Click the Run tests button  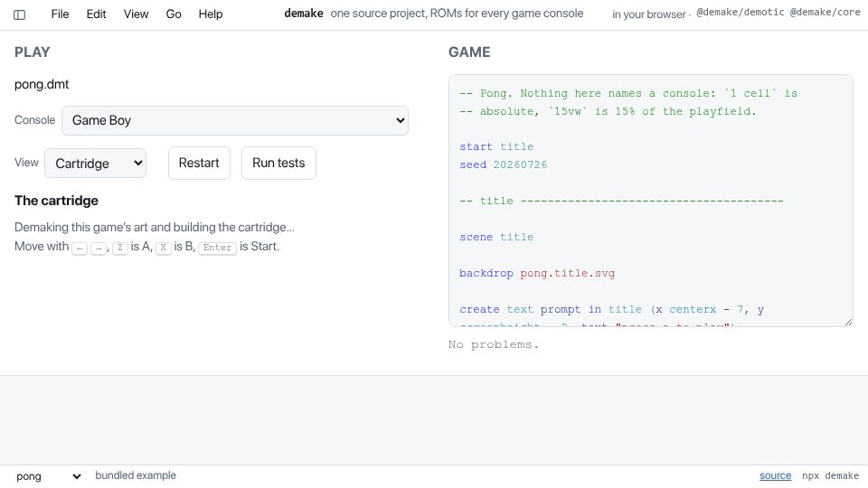[278, 164]
